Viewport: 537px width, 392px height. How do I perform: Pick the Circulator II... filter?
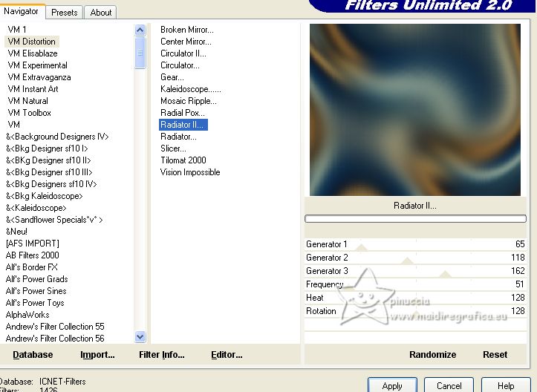point(183,53)
